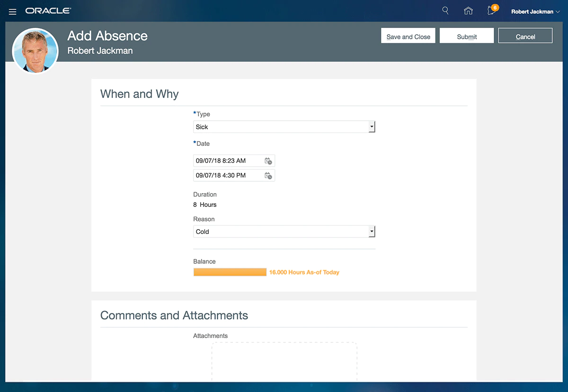568x392 pixels.
Task: Go to the Home page icon
Action: [468, 11]
